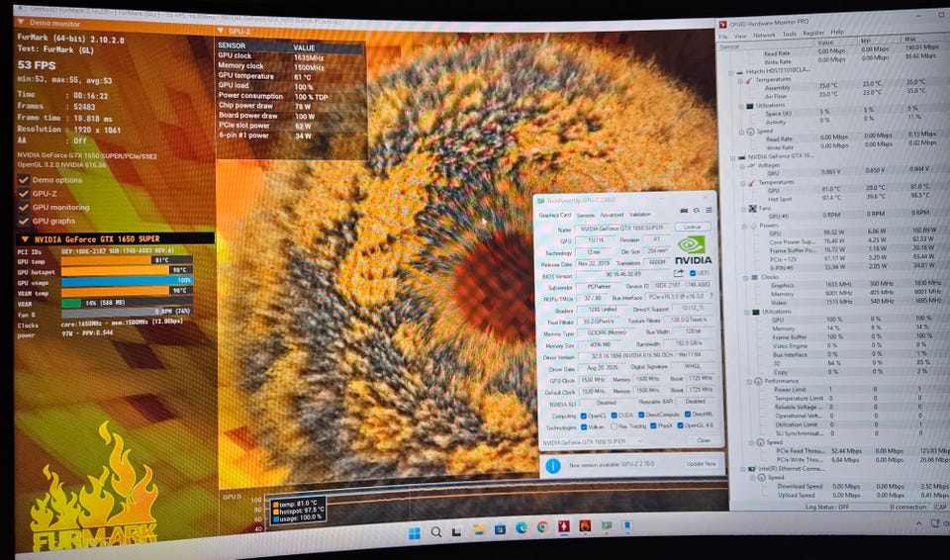The image size is (950, 560).
Task: Click Update Now in GPU-Z notice
Action: [701, 464]
